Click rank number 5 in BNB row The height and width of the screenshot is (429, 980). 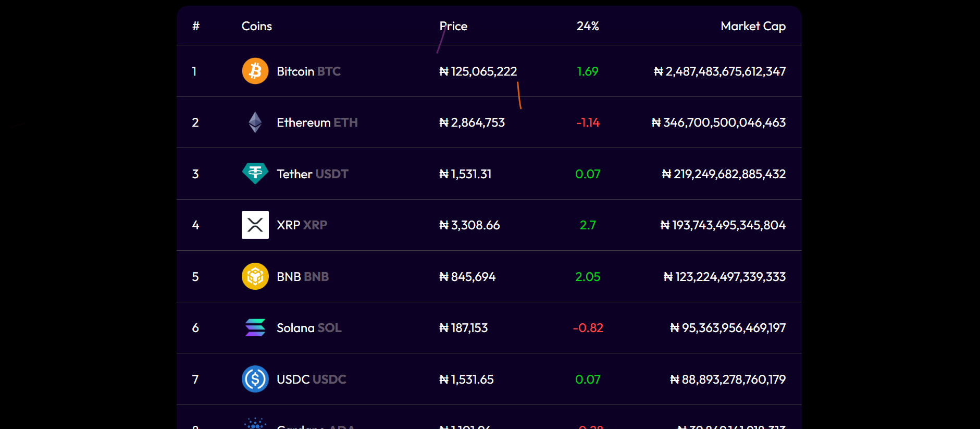[x=195, y=277]
